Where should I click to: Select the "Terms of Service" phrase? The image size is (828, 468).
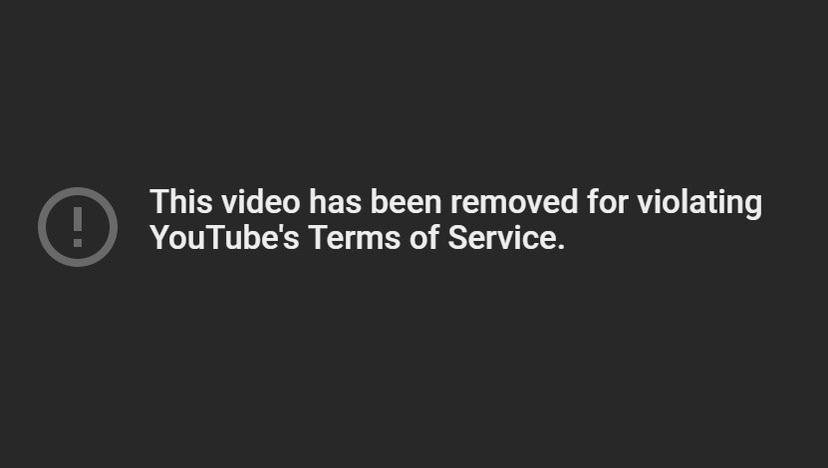(437, 237)
